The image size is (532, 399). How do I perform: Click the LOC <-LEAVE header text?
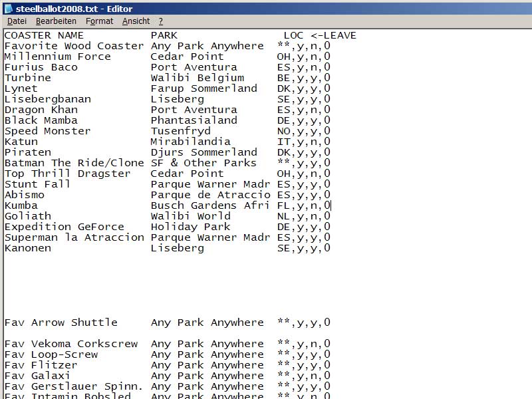click(x=320, y=35)
